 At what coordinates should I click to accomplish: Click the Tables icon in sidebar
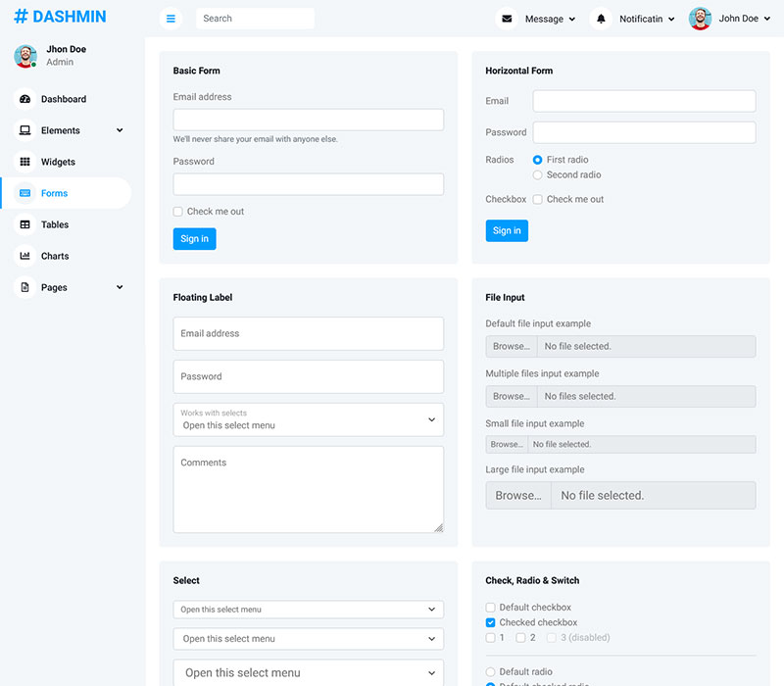point(25,224)
